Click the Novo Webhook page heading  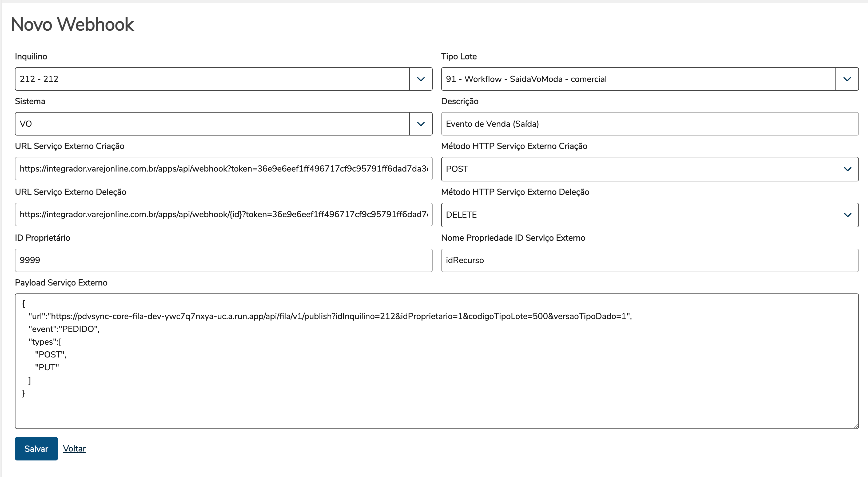(x=73, y=24)
